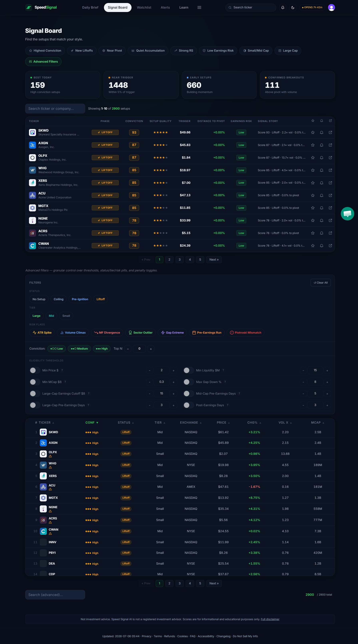Viewport: 358px width, 644px height.
Task: Click the warning icon under OLPX
Action: click(50, 456)
